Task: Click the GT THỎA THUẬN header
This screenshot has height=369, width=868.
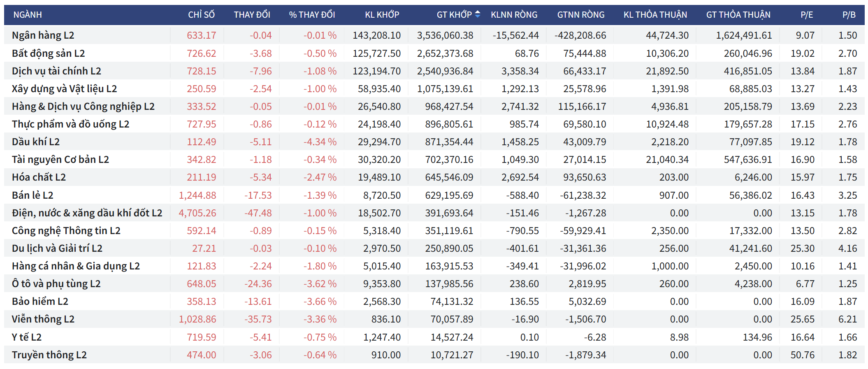Action: [738, 15]
